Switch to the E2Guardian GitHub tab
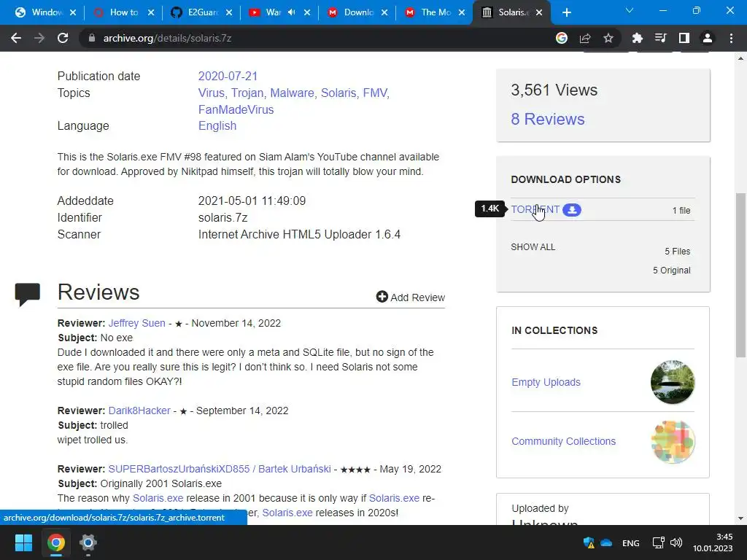This screenshot has height=560, width=747. [x=196, y=12]
